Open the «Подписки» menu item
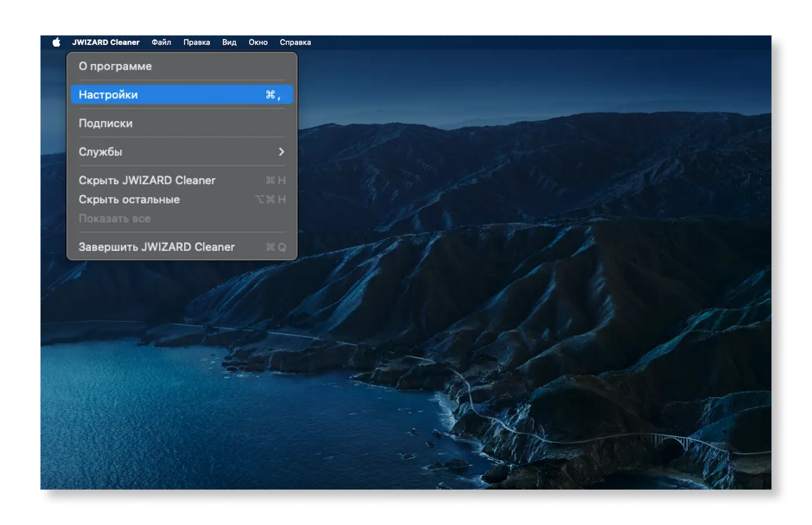 tap(106, 123)
